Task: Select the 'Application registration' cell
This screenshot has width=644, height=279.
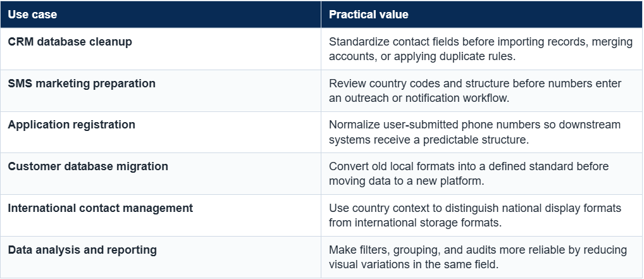Action: coord(161,132)
